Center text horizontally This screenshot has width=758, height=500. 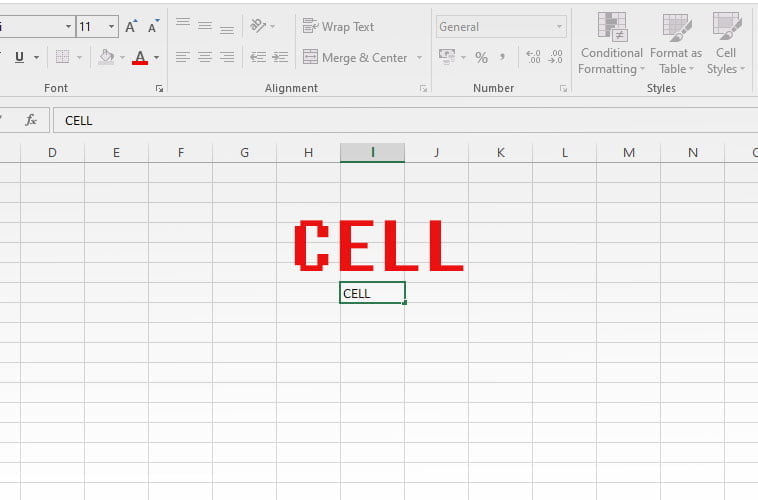click(205, 57)
